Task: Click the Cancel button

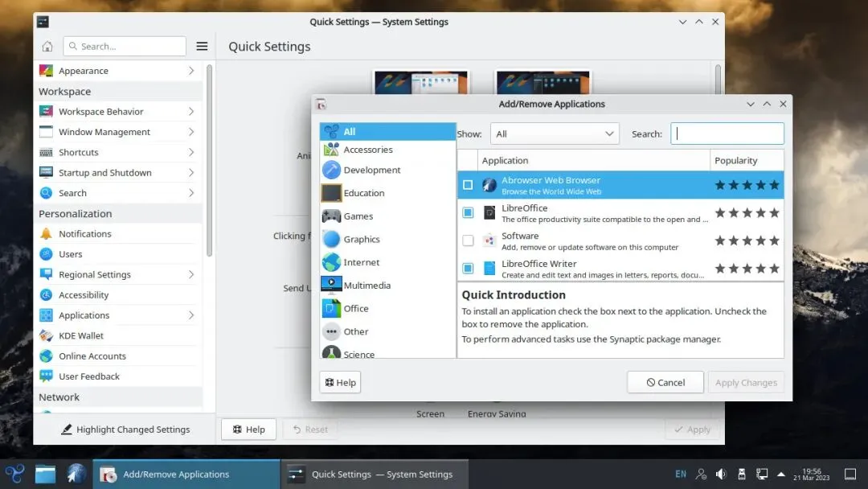Action: click(x=665, y=383)
